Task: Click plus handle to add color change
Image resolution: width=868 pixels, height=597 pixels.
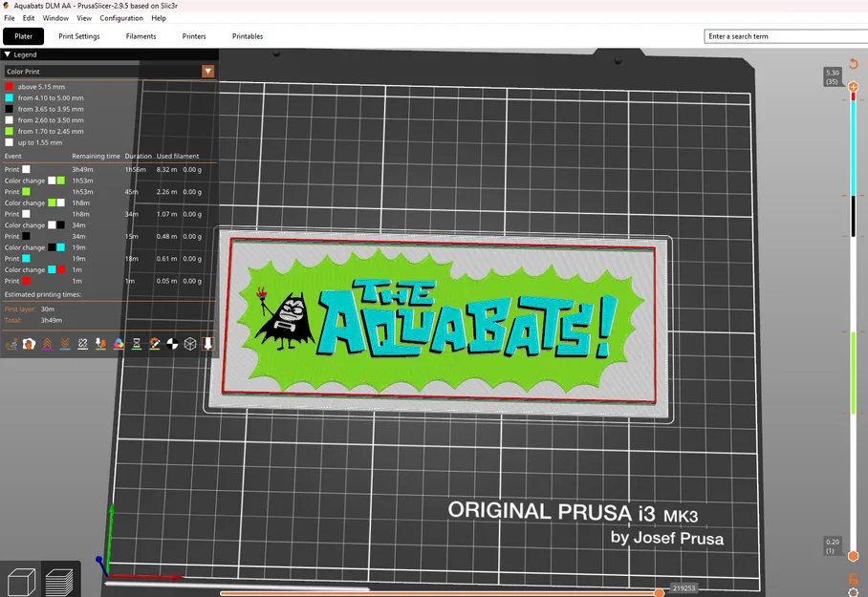Action: (x=853, y=87)
